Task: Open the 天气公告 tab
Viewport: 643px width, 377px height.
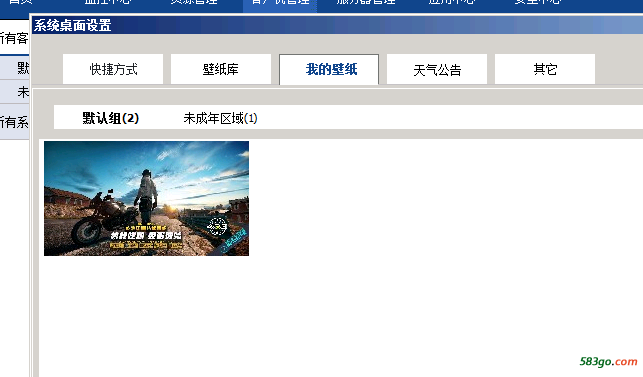Action: [x=437, y=69]
